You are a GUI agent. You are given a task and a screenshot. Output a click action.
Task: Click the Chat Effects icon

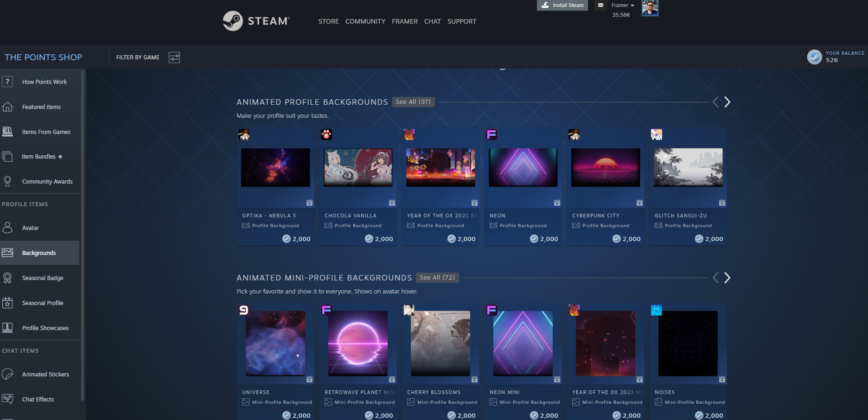click(x=7, y=399)
